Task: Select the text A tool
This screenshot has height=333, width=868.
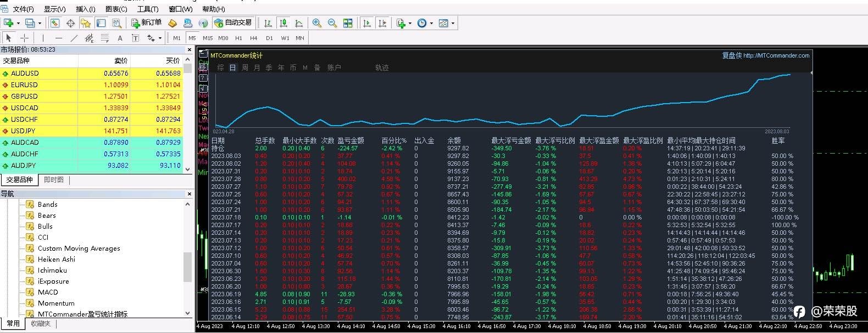Action: 120,38
